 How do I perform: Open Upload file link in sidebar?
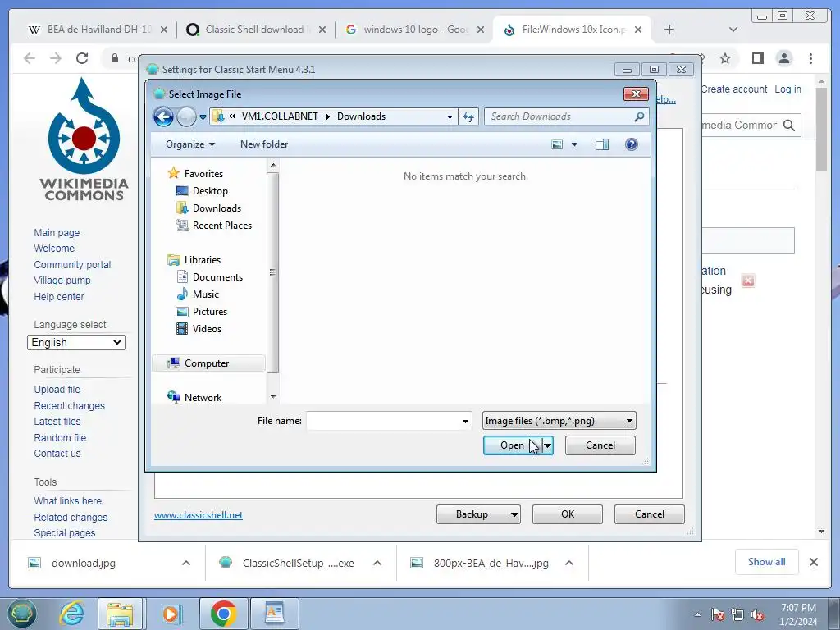[57, 390]
